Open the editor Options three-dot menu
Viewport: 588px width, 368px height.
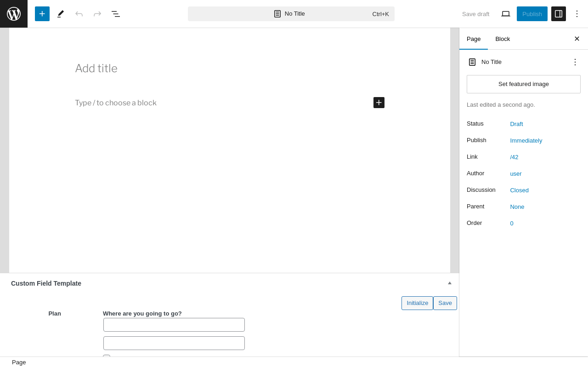pyautogui.click(x=577, y=14)
